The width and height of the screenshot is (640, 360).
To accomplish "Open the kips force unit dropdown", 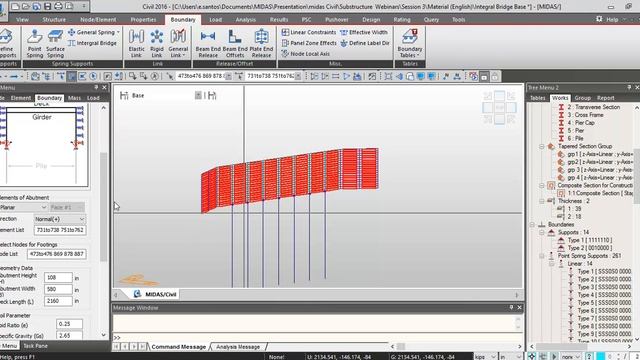I will (x=485, y=356).
